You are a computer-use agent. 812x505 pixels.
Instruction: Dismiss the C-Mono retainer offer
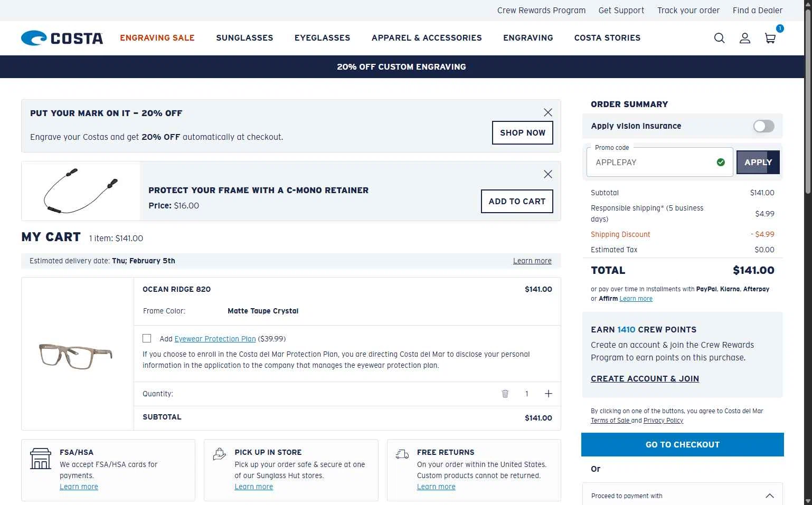point(548,174)
